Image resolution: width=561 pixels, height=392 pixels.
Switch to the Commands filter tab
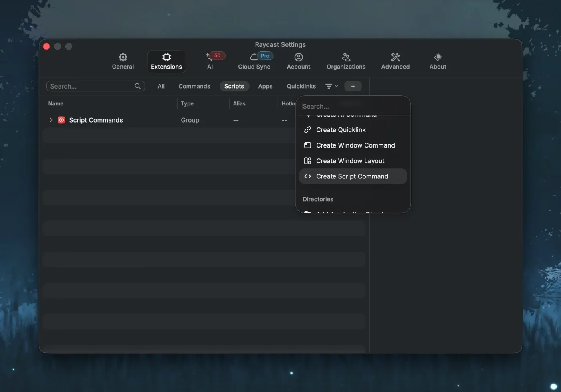194,86
